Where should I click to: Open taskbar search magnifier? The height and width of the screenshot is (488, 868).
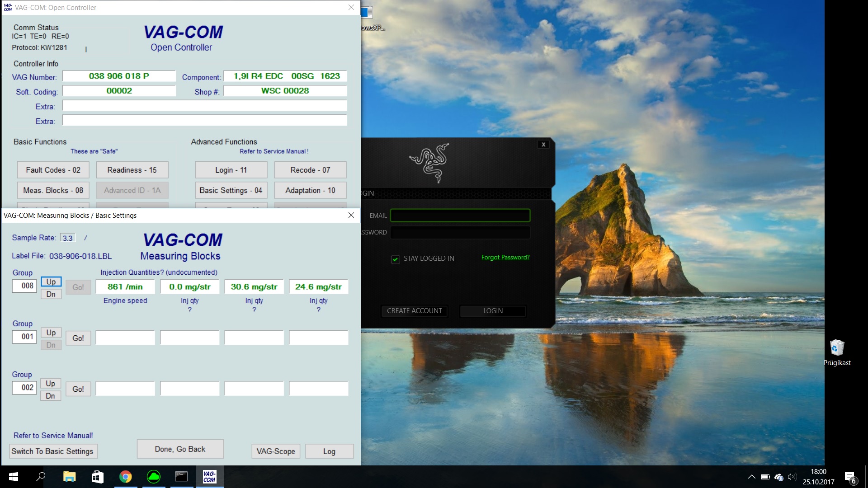point(41,477)
